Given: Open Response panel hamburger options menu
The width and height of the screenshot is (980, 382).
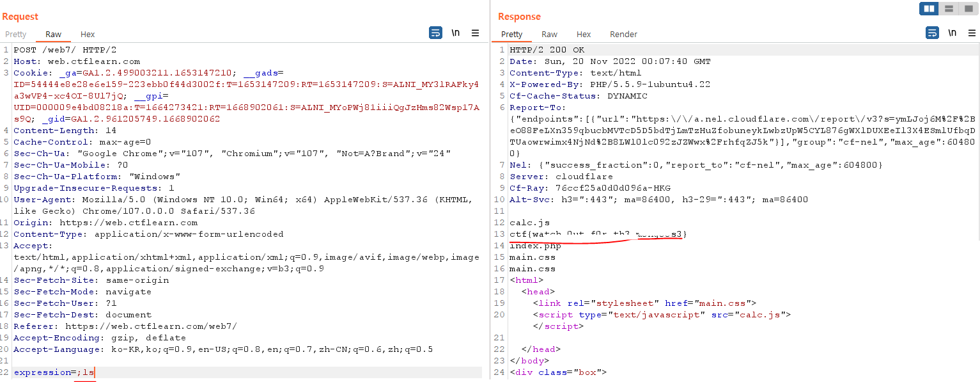Looking at the screenshot, I should coord(972,33).
